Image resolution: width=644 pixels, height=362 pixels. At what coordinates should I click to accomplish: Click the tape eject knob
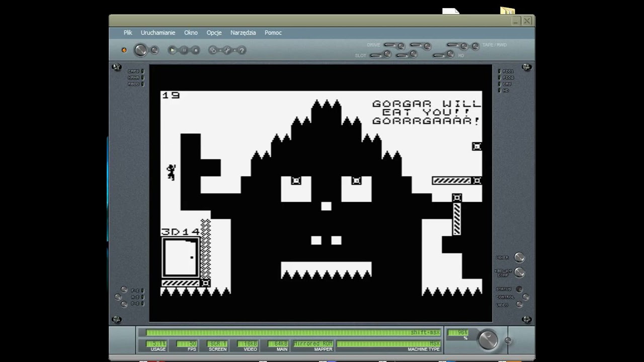click(464, 46)
